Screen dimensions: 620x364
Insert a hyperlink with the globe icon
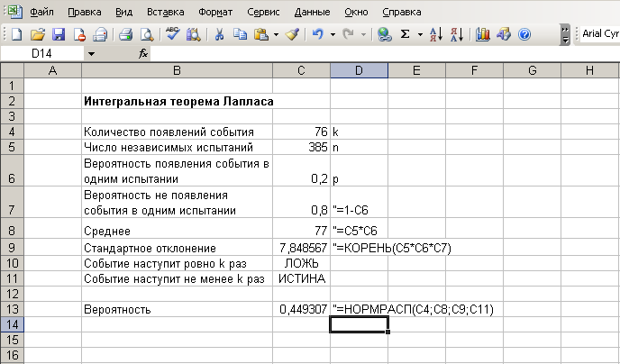coord(384,34)
